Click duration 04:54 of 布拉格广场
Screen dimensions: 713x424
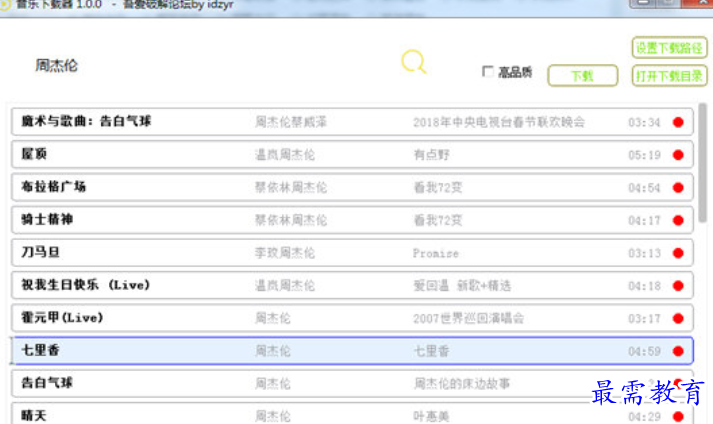pyautogui.click(x=644, y=188)
